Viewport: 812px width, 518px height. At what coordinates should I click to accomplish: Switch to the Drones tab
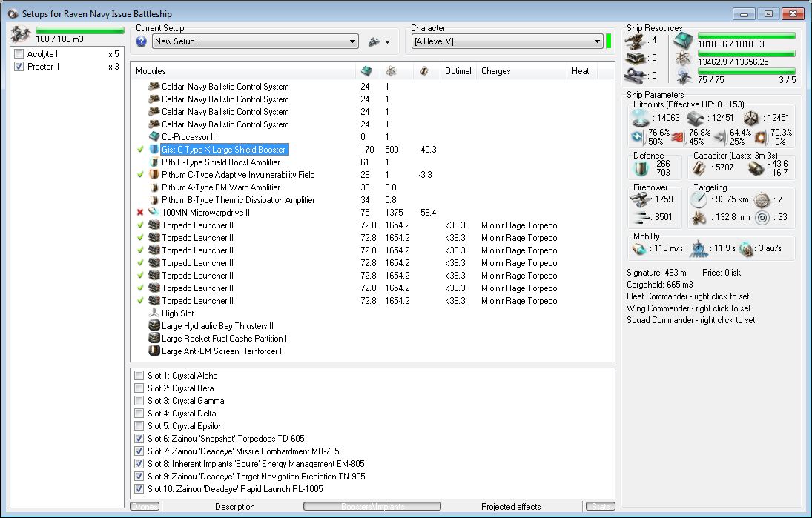pos(145,507)
